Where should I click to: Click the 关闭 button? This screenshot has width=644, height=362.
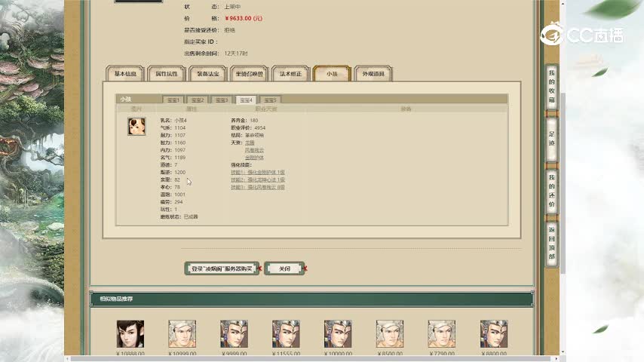(284, 268)
